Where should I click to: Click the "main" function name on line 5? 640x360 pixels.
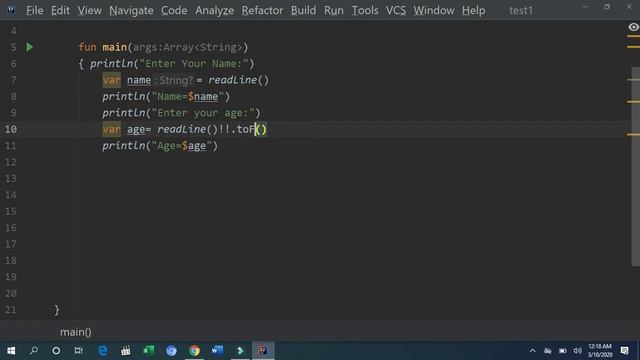[114, 47]
